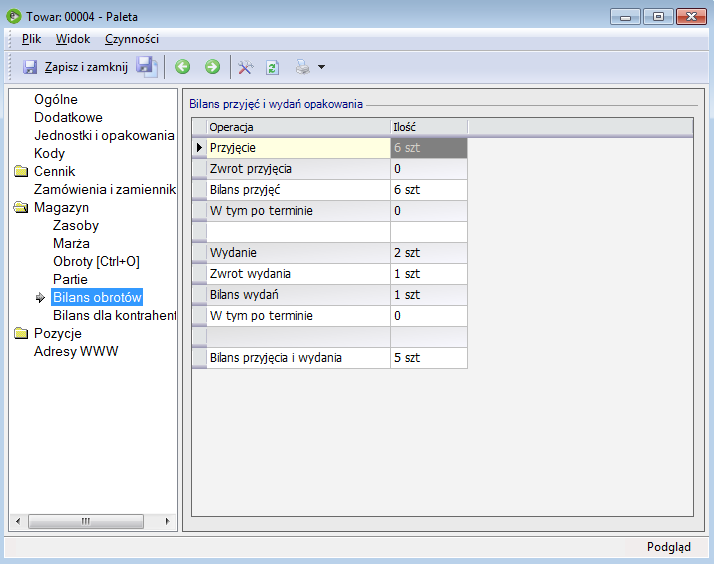Open Marża under Magazyn
The image size is (714, 564).
pyautogui.click(x=71, y=243)
